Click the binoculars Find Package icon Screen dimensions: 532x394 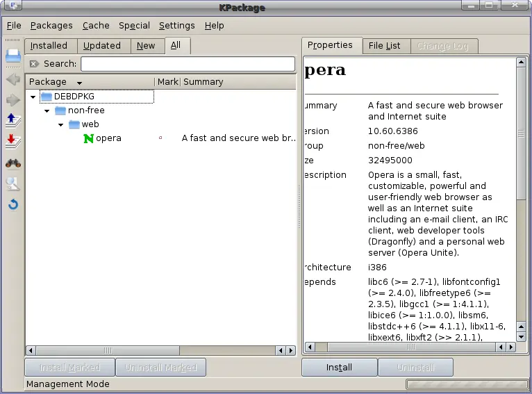pos(13,163)
